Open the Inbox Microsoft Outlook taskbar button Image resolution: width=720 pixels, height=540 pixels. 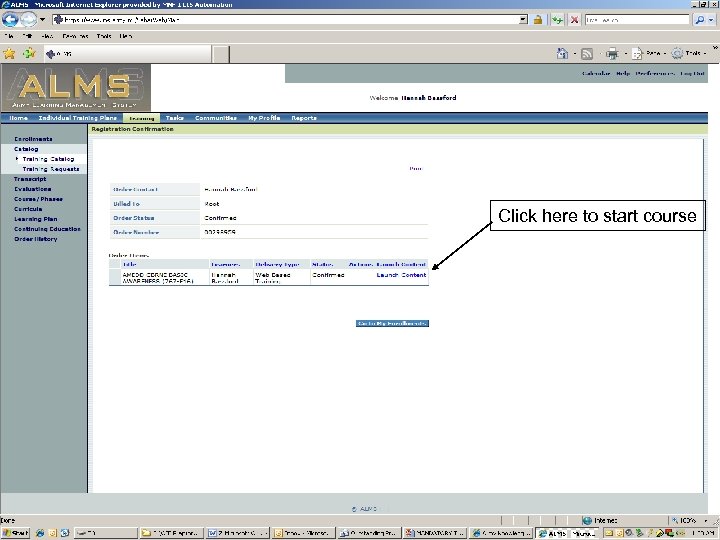[x=304, y=533]
